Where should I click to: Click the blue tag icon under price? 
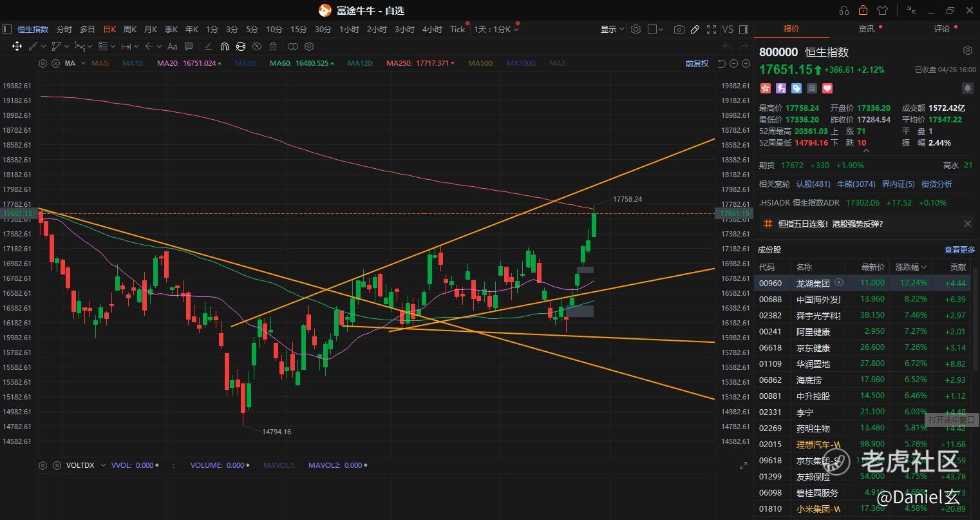(796, 88)
